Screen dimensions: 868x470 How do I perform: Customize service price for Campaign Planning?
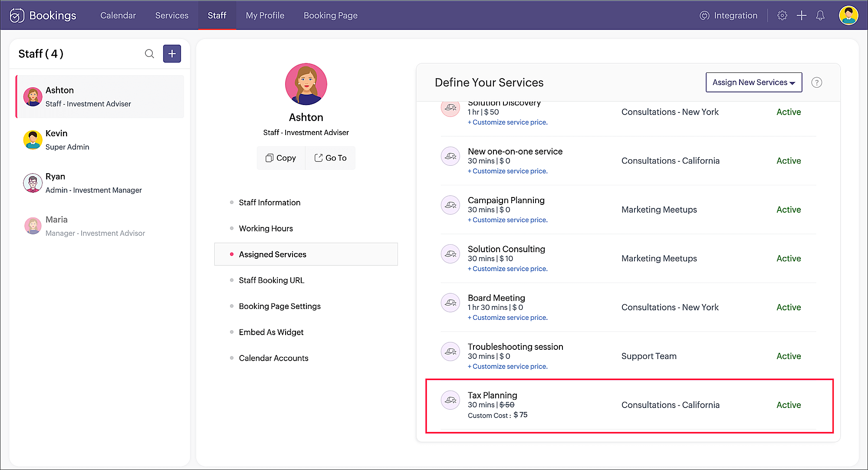click(507, 220)
